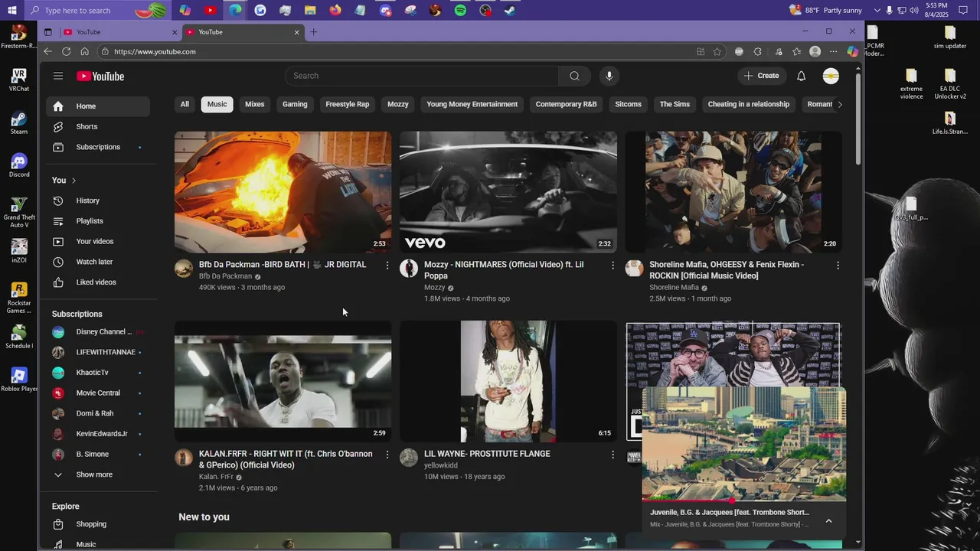Select the All filter chip
Viewport: 980px width, 551px height.
(x=185, y=104)
